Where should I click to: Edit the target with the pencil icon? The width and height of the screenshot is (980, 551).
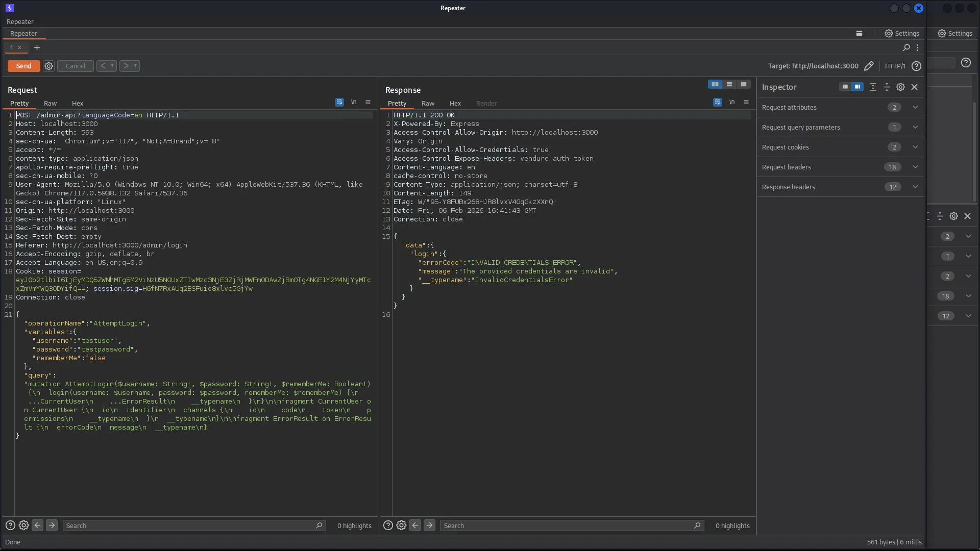[869, 66]
